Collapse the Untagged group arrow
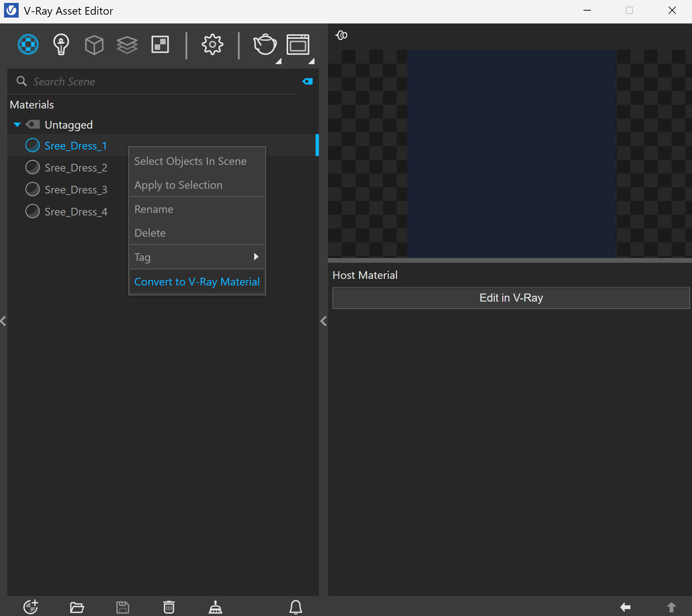692x616 pixels. [x=17, y=125]
